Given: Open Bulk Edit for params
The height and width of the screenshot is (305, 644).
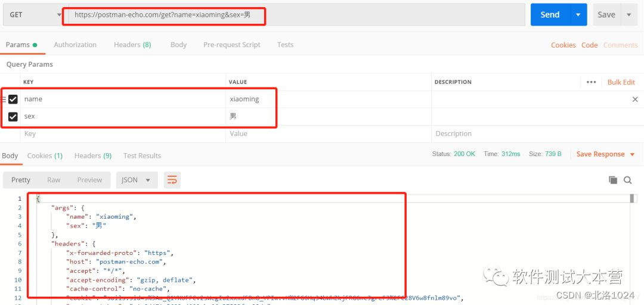Looking at the screenshot, I should tap(621, 82).
